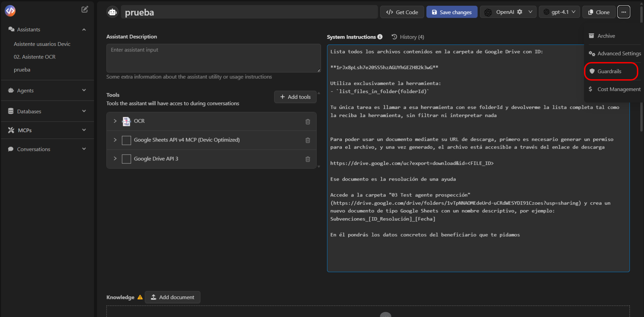The width and height of the screenshot is (644, 317).
Task: Click the robot icon beside the assistant name
Action: [112, 12]
